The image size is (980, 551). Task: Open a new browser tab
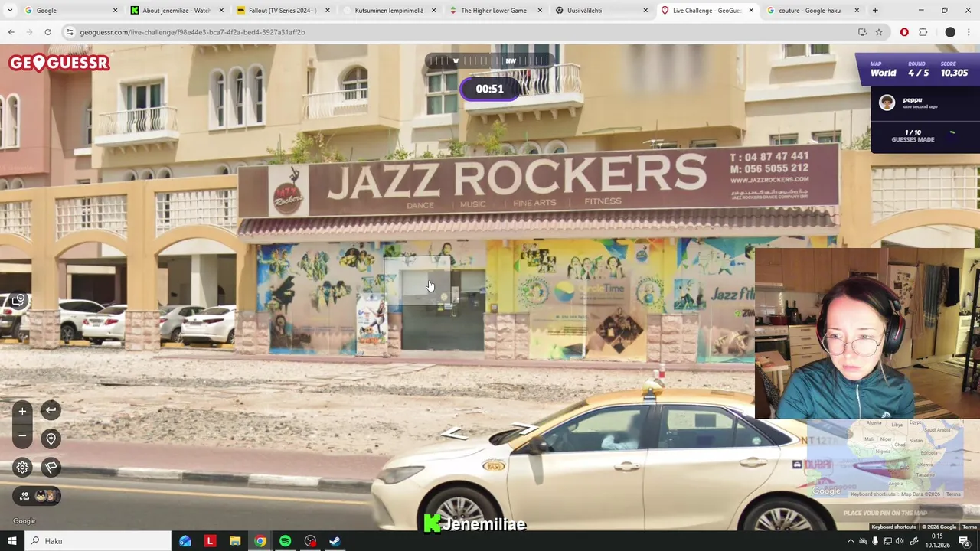(x=875, y=11)
